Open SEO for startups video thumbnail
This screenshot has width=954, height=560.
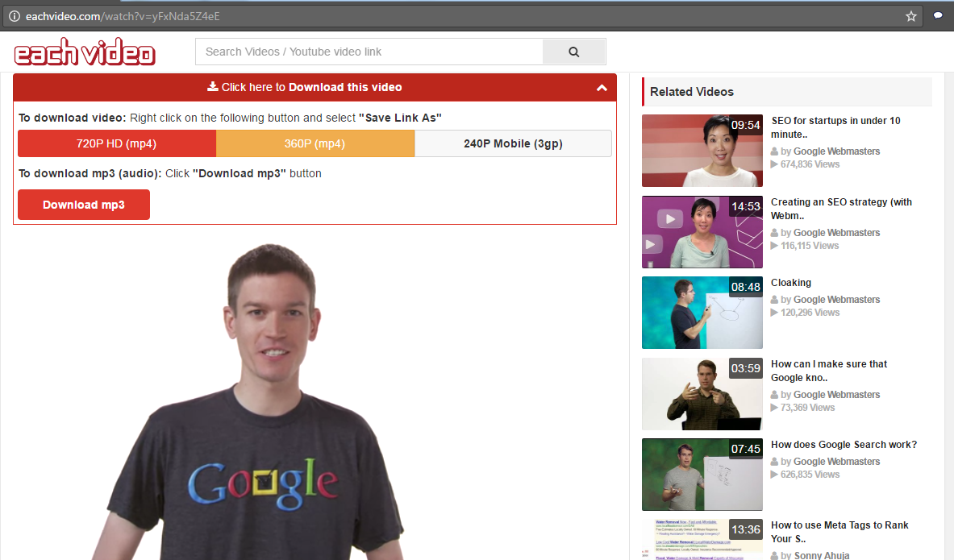(702, 151)
